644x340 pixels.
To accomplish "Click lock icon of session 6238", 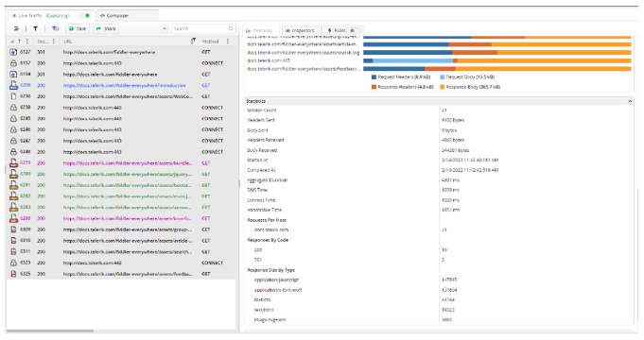I will point(13,108).
